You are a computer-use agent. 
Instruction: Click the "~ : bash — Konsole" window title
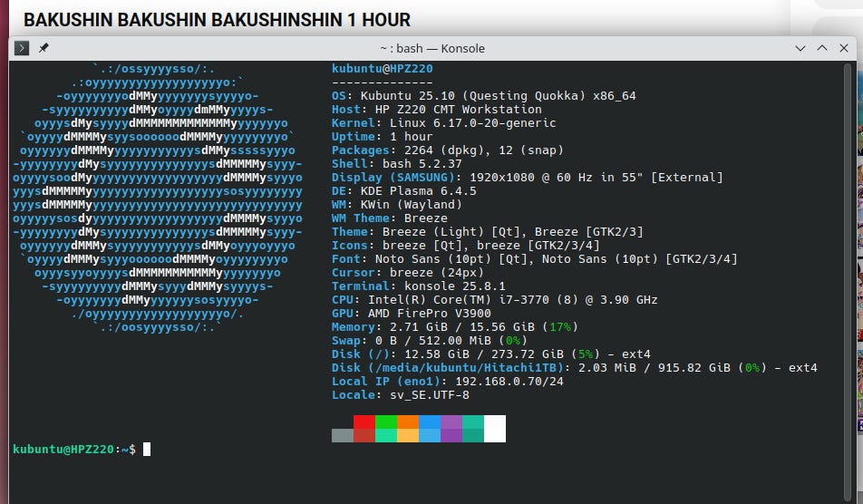[432, 48]
